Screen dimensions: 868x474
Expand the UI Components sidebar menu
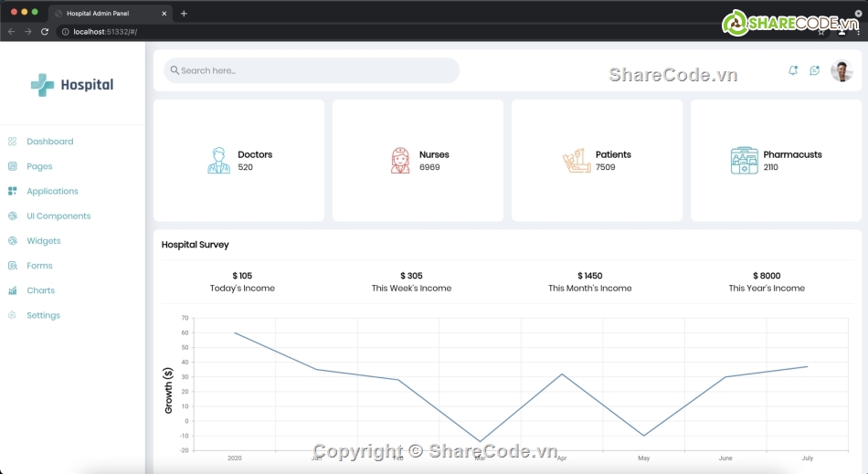[x=58, y=216]
